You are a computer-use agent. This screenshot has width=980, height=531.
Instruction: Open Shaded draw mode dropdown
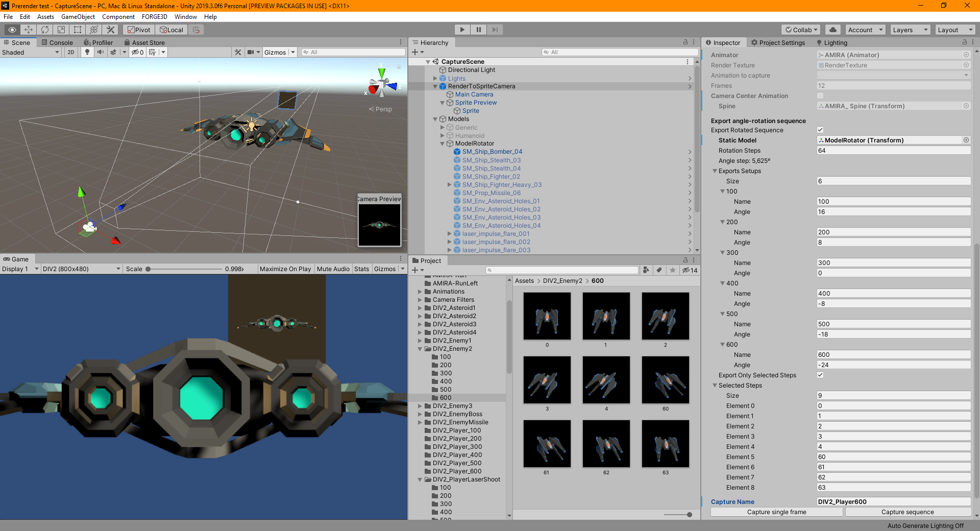(x=31, y=52)
